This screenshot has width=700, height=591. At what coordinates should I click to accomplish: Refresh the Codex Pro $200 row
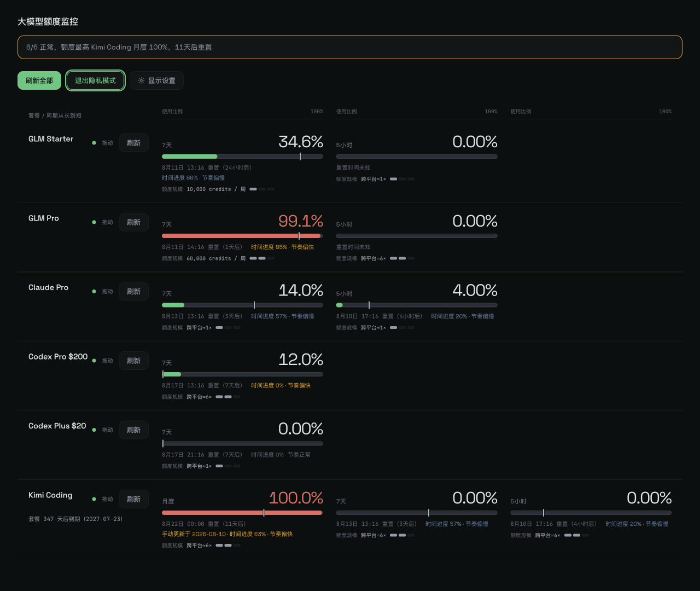pos(133,361)
